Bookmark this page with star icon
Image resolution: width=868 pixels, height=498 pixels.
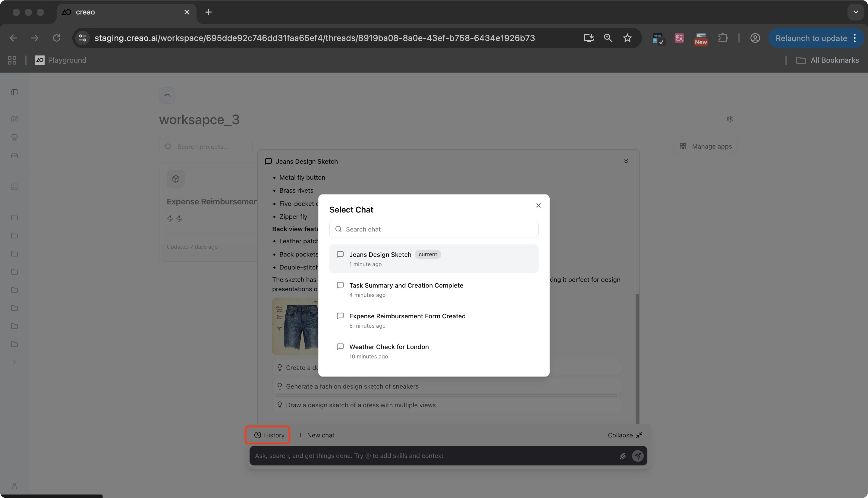click(x=627, y=38)
